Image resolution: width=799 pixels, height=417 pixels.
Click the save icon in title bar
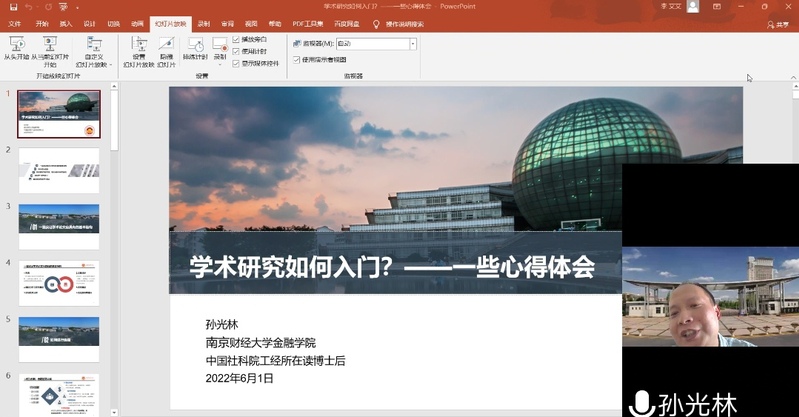pos(10,6)
